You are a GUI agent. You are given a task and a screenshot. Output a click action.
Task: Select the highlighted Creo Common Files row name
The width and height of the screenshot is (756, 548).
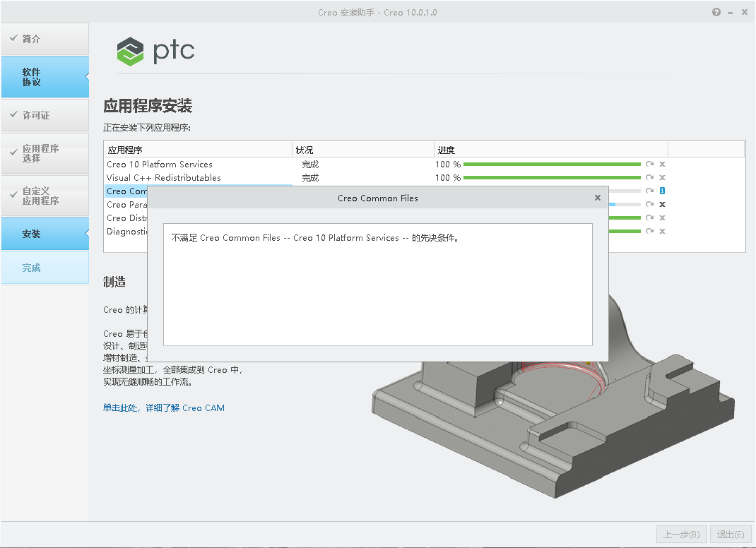point(126,191)
